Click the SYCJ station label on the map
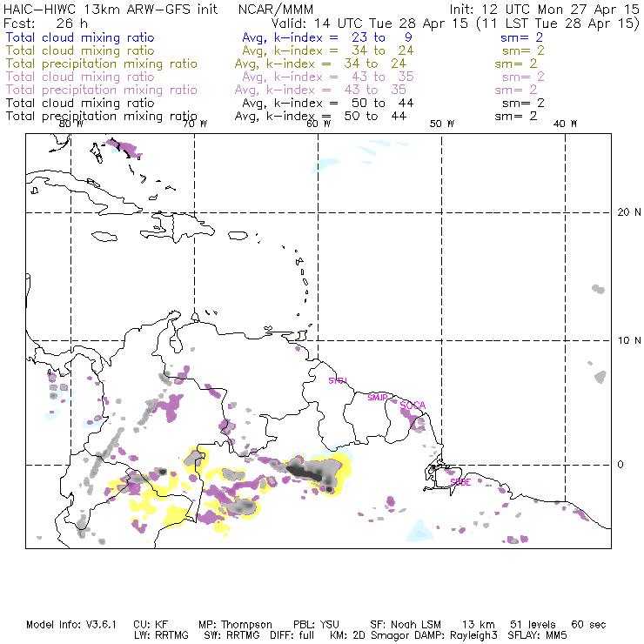The width and height of the screenshot is (644, 644). tap(338, 380)
